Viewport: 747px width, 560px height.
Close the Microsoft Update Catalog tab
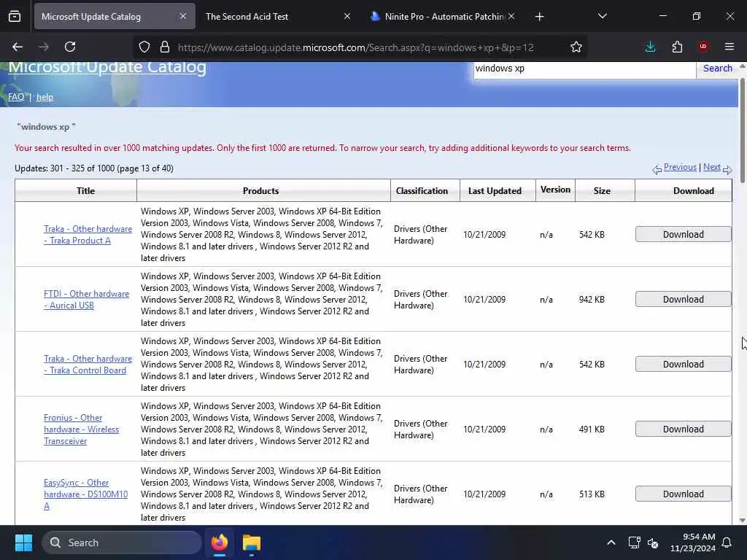click(x=183, y=16)
